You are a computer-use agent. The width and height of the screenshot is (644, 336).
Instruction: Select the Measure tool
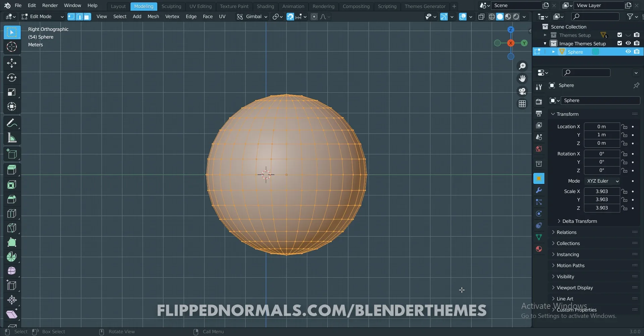(x=12, y=138)
